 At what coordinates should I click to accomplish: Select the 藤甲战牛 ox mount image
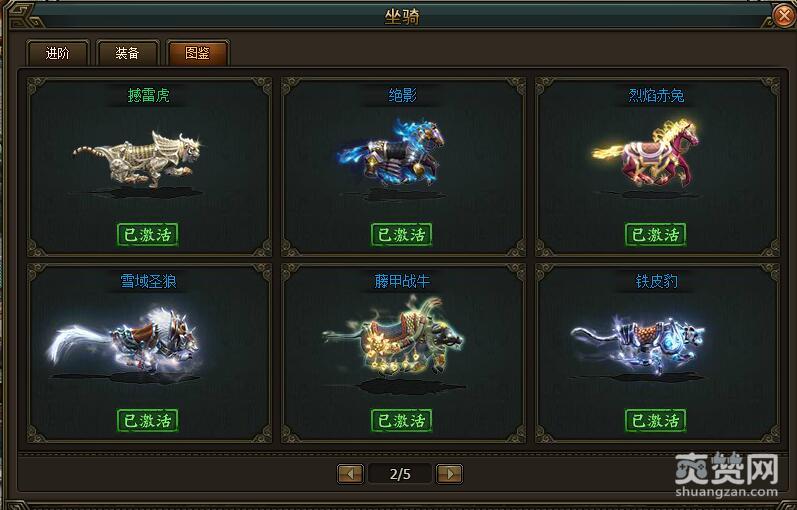(x=392, y=336)
